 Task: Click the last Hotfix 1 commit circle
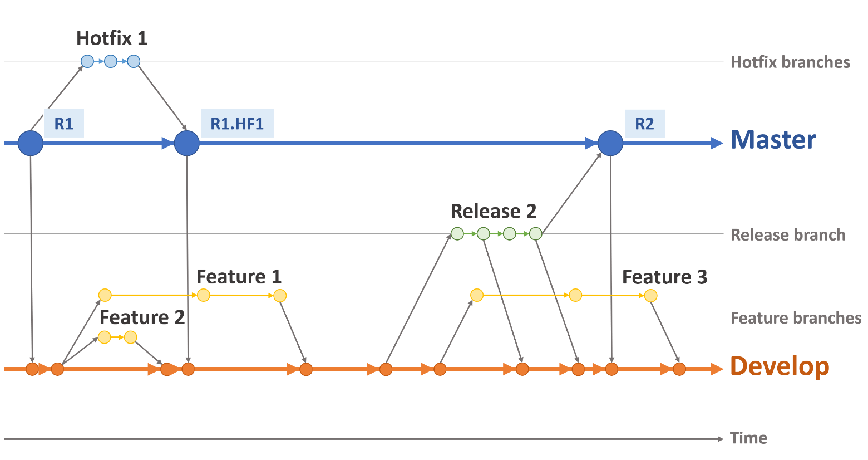click(x=134, y=61)
